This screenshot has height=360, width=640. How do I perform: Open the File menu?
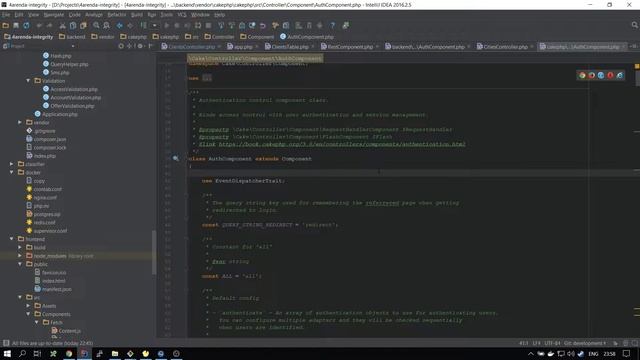coord(6,15)
